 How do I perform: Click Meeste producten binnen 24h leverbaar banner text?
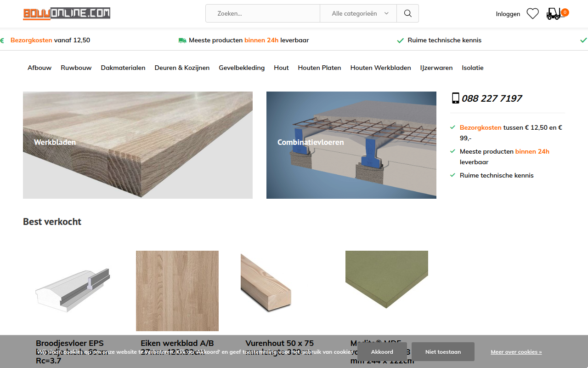[x=249, y=40]
